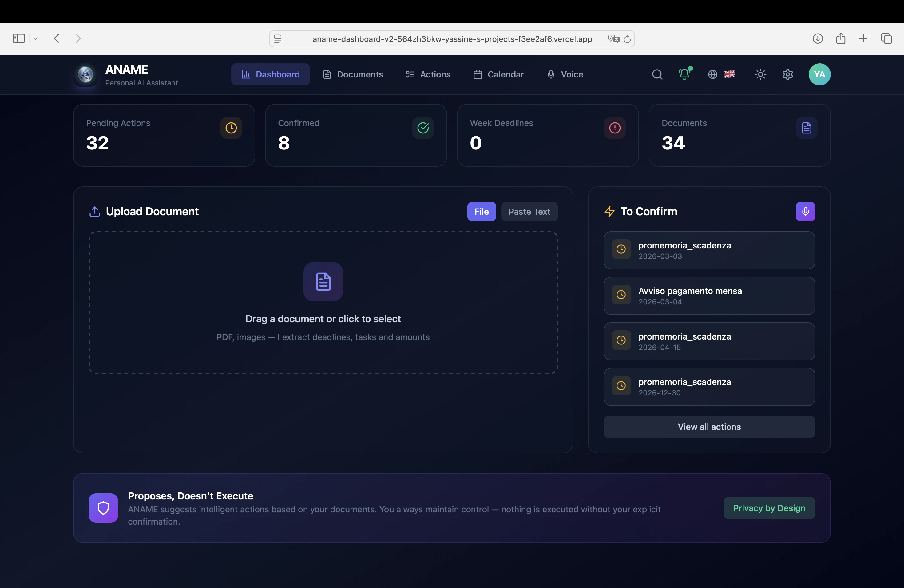The width and height of the screenshot is (904, 588).
Task: Switch upload mode to Paste Text
Action: (x=529, y=212)
